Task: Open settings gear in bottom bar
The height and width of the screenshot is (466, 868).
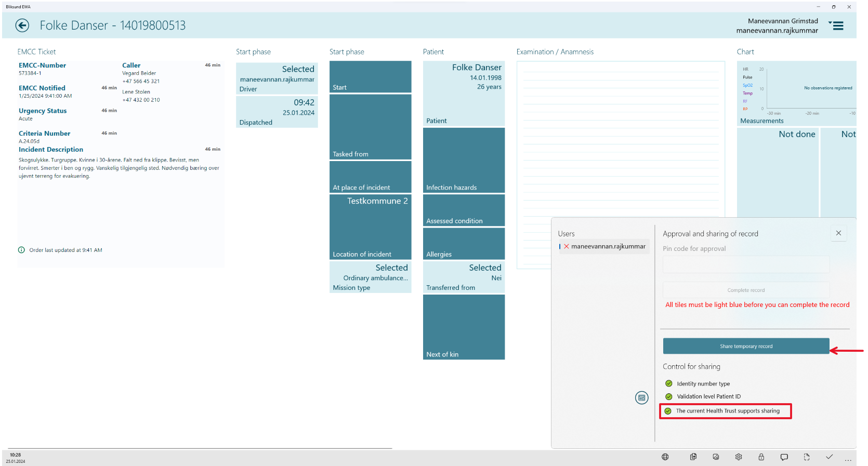Action: [x=739, y=457]
